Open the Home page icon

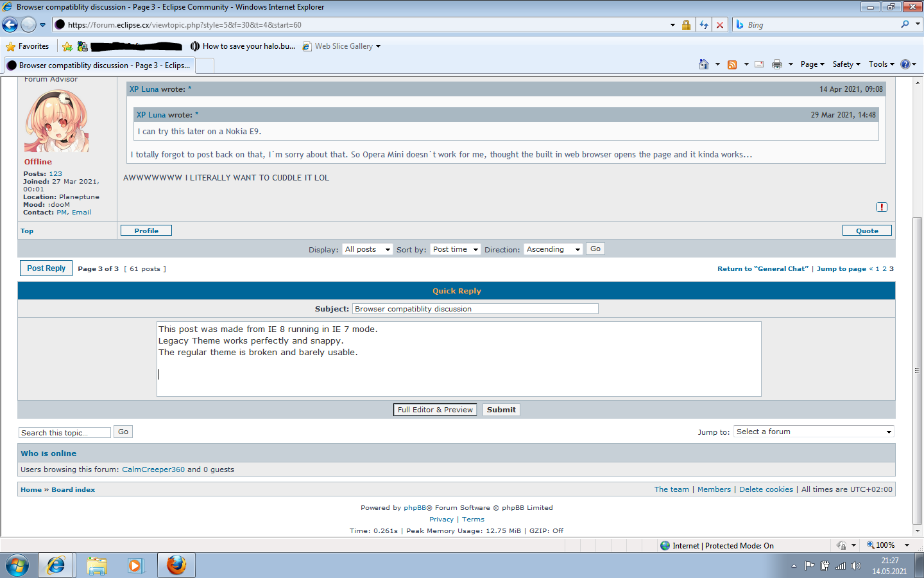click(704, 64)
